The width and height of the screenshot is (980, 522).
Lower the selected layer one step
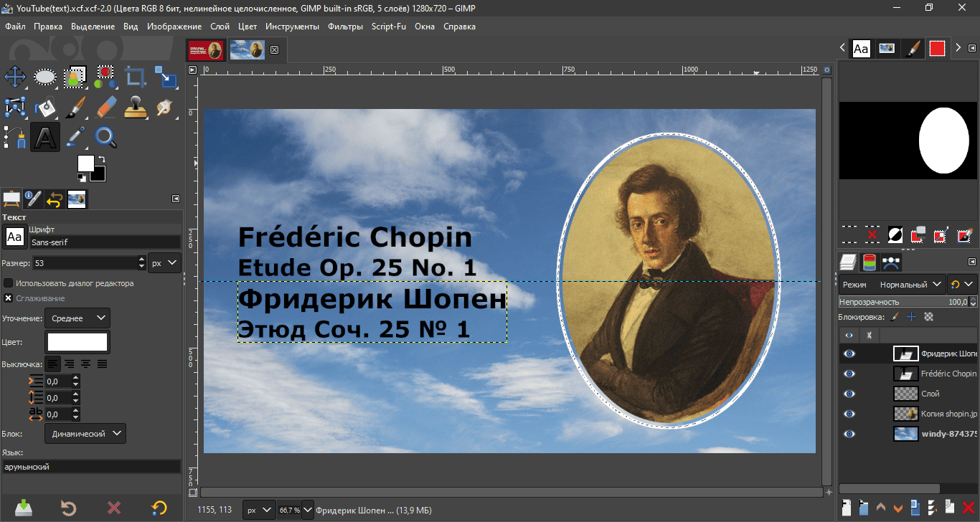tap(898, 508)
